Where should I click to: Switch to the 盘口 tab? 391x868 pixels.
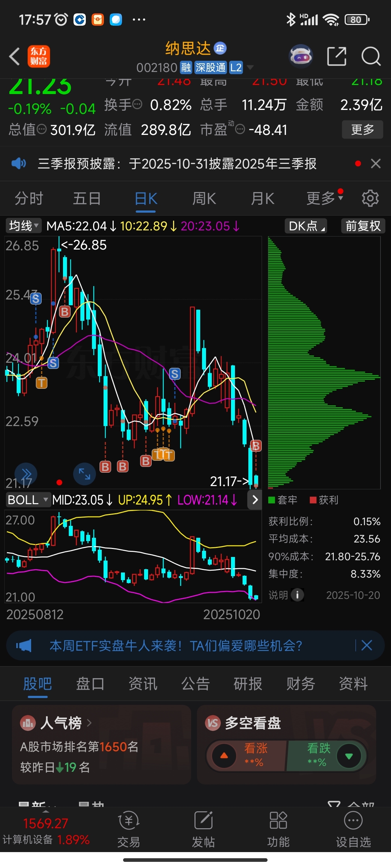tap(90, 684)
